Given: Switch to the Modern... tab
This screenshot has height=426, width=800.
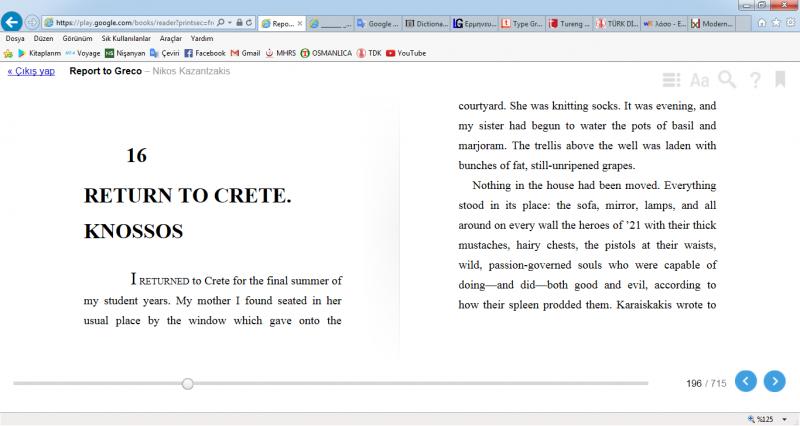Looking at the screenshot, I should click(713, 23).
